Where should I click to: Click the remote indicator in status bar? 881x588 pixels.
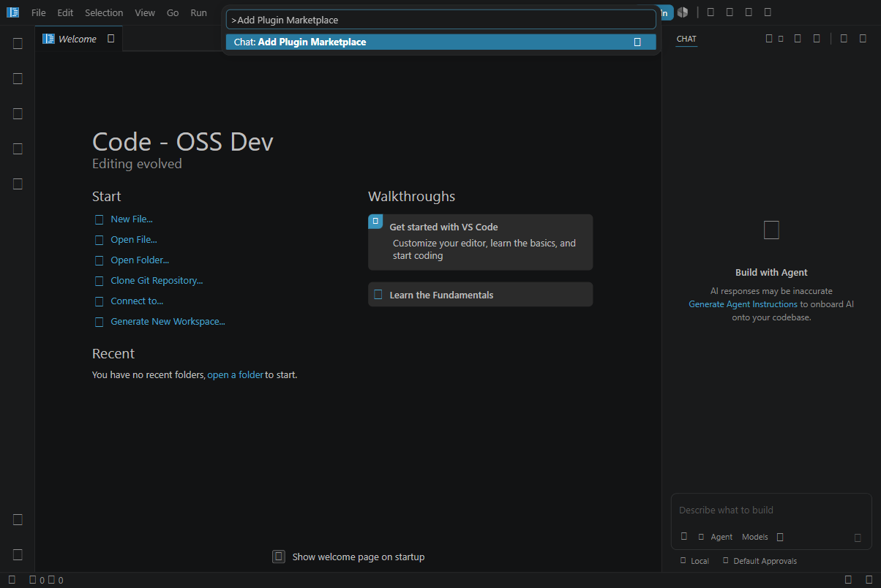tap(12, 580)
